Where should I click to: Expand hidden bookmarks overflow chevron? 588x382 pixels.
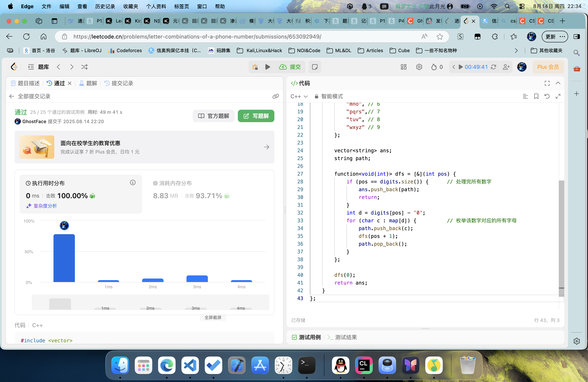pyautogui.click(x=516, y=51)
